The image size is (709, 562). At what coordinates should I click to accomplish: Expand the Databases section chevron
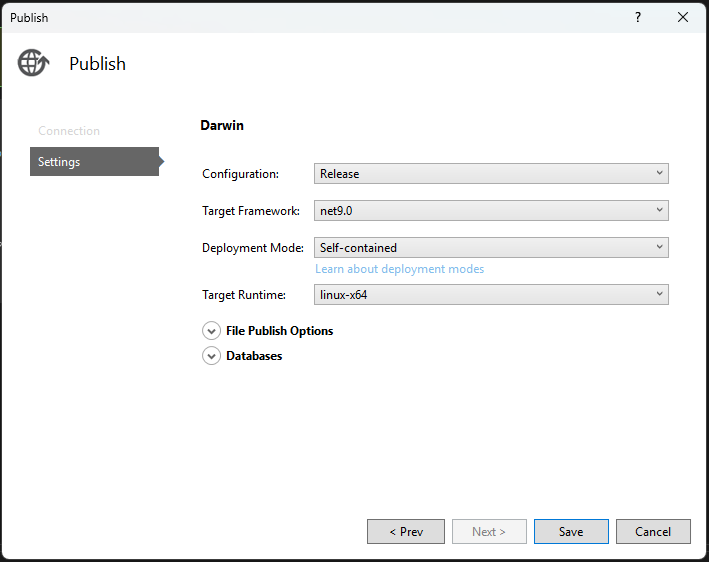click(x=211, y=356)
